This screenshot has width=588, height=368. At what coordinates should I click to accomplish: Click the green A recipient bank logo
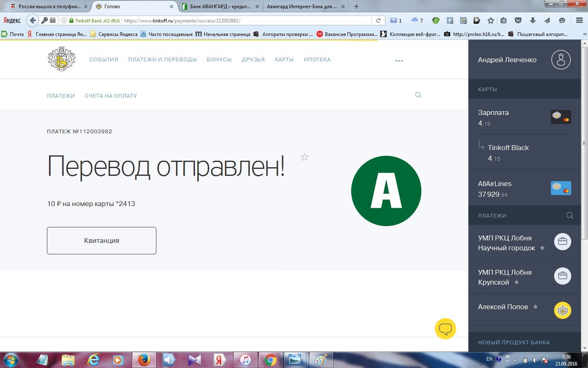coord(386,191)
